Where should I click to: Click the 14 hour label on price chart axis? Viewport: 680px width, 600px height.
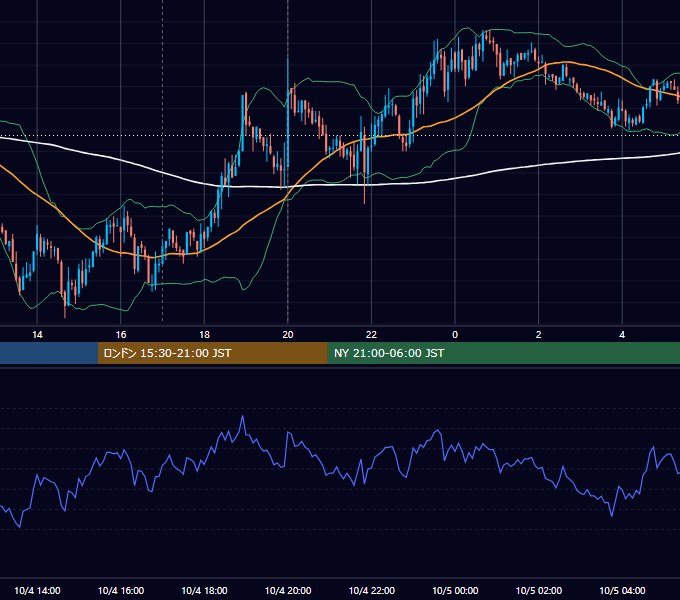click(37, 335)
